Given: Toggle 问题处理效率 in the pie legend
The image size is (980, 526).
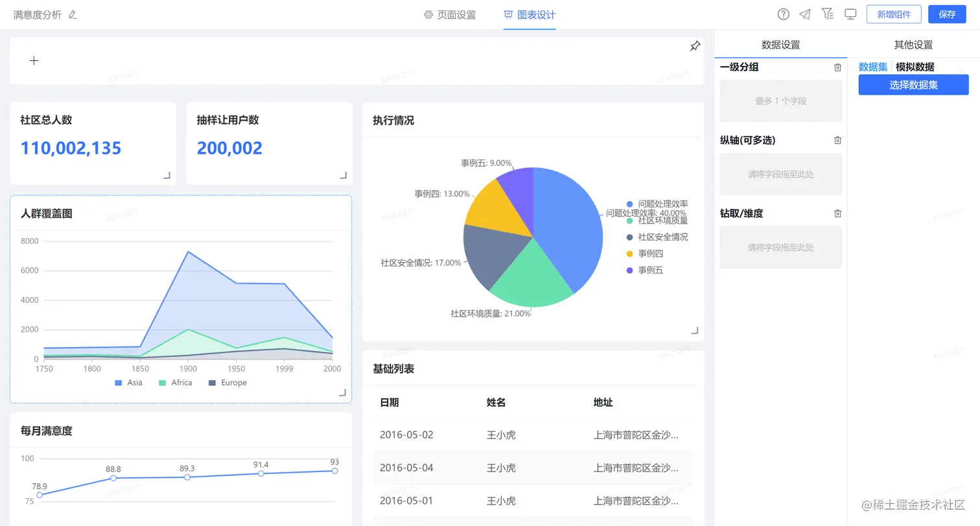Looking at the screenshot, I should point(657,204).
